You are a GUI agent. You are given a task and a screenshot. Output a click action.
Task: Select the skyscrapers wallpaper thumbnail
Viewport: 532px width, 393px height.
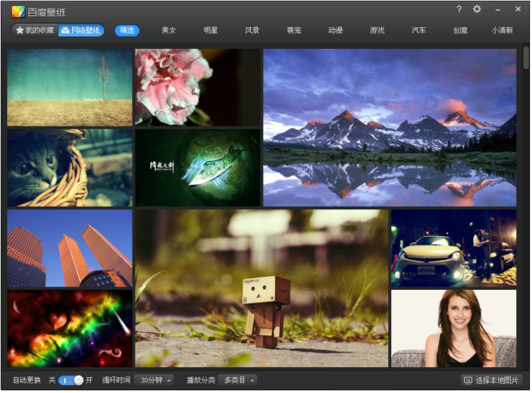pyautogui.click(x=70, y=248)
